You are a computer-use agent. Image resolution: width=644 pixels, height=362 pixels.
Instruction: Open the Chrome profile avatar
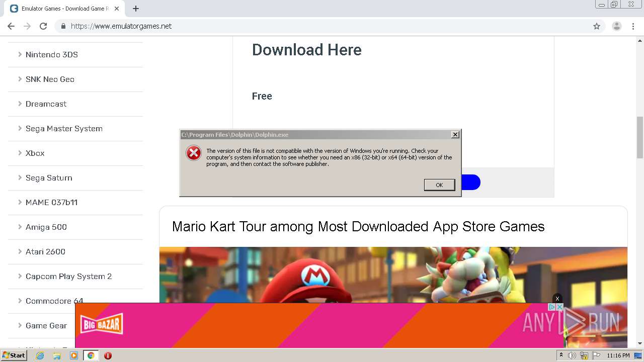point(617,26)
